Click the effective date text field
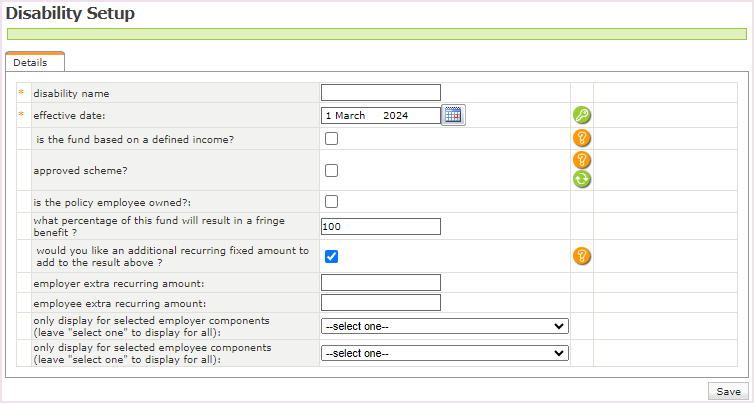 [380, 115]
